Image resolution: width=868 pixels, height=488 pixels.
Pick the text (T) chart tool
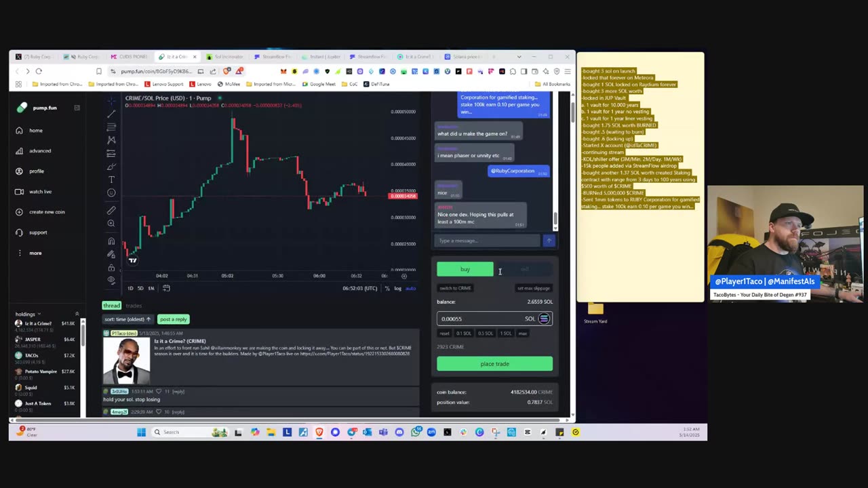click(x=111, y=180)
